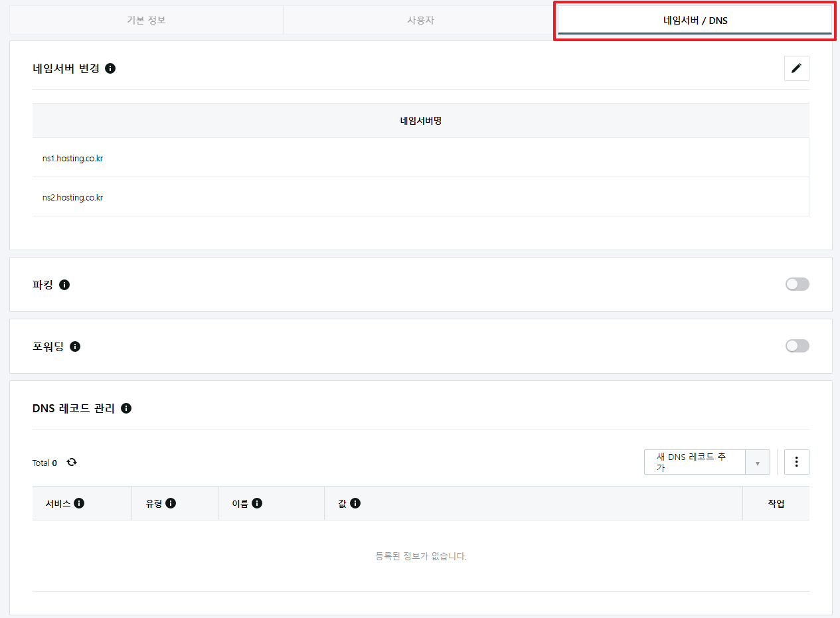Image resolution: width=840 pixels, height=618 pixels.
Task: Open the 새 DNS 레코드 추가 dropdown
Action: point(694,462)
